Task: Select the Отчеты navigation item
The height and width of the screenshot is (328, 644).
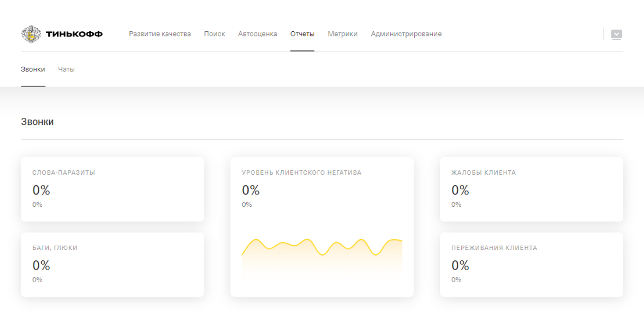Action: (302, 34)
